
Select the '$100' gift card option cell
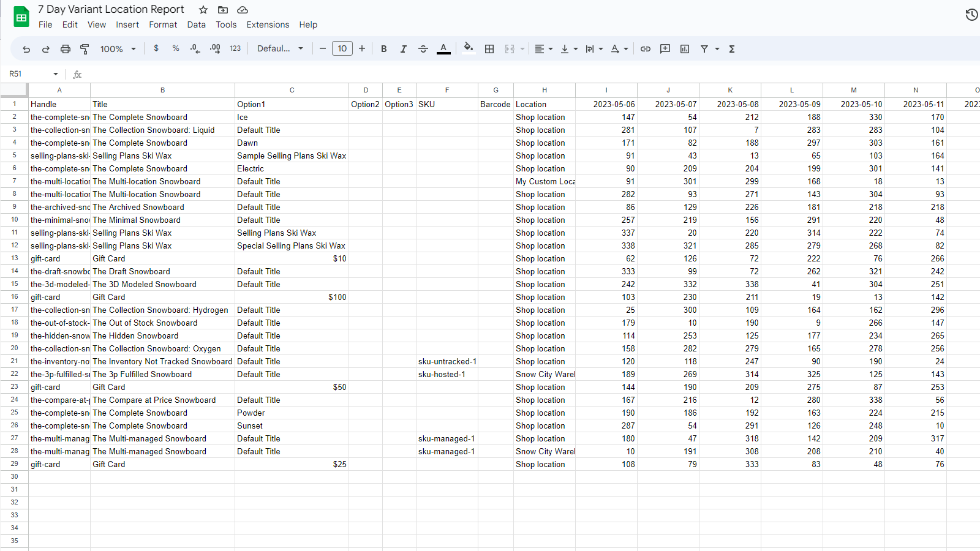tap(292, 297)
